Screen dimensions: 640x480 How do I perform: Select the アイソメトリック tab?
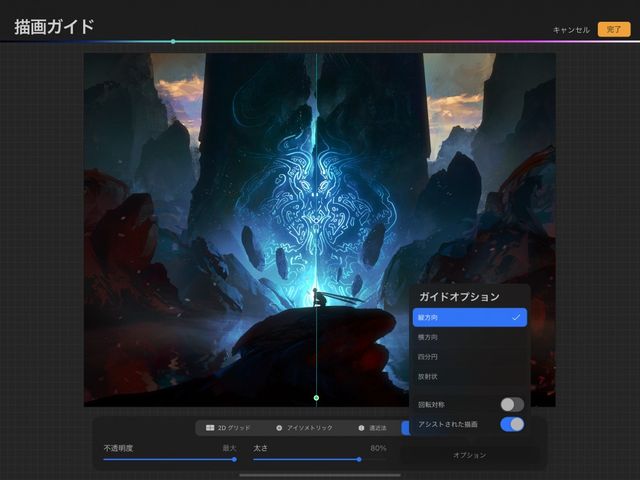(x=304, y=428)
